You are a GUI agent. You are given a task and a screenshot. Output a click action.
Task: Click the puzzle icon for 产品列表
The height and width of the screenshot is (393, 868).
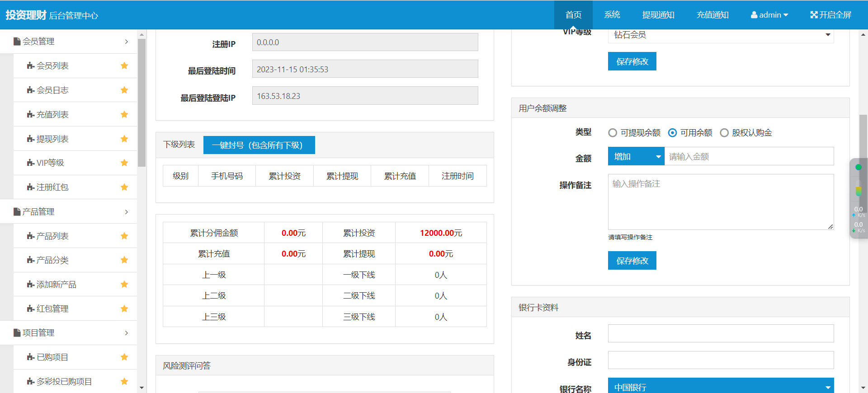tap(31, 236)
